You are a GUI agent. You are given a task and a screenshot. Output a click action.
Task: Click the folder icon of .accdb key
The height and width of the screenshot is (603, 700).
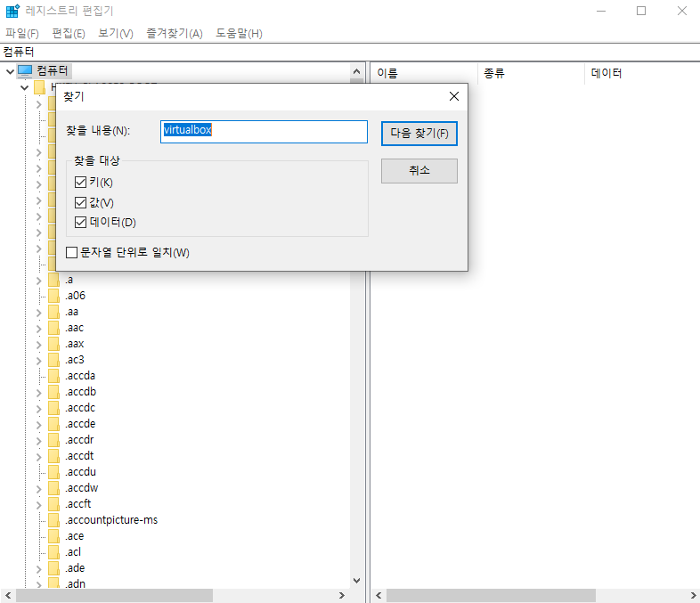point(53,392)
